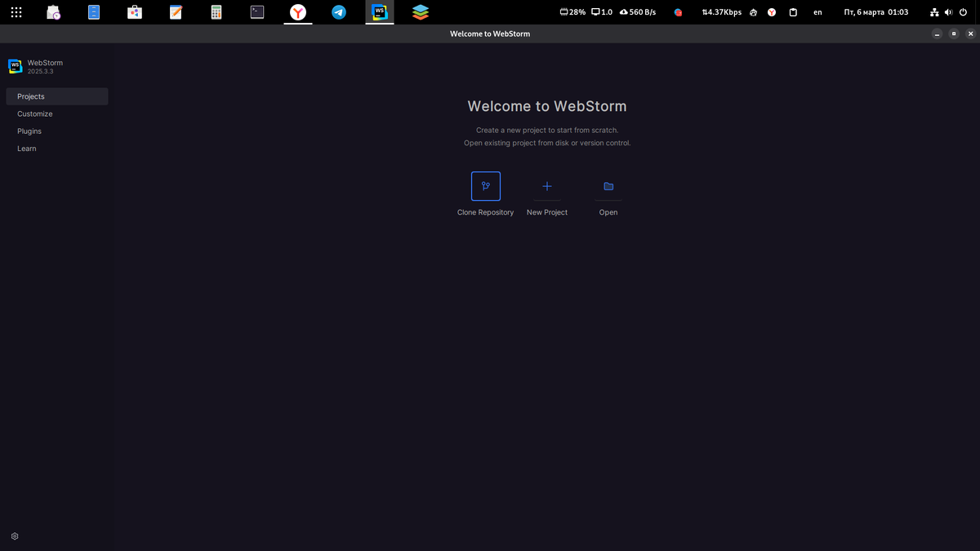Click the Clone Repository branch icon
Viewport: 980px width, 551px height.
(486, 186)
